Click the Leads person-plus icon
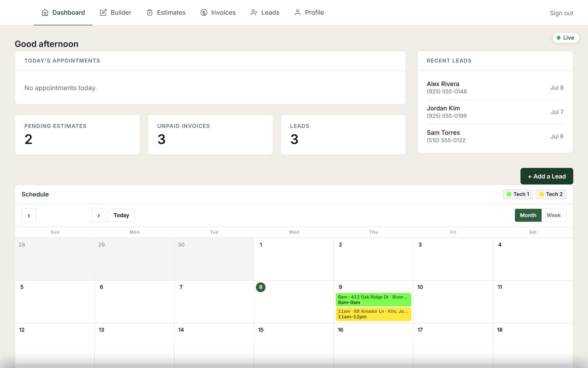 click(254, 12)
